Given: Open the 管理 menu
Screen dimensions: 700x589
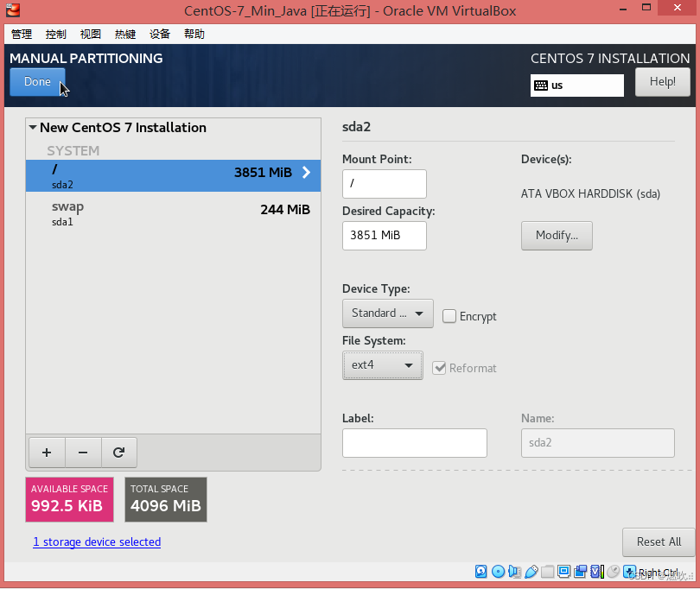Looking at the screenshot, I should pos(22,34).
